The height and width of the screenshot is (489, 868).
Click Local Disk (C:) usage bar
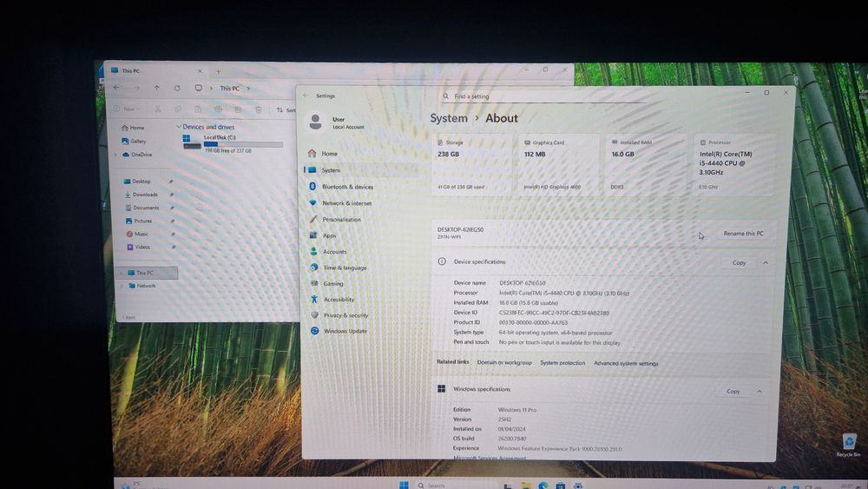(243, 144)
